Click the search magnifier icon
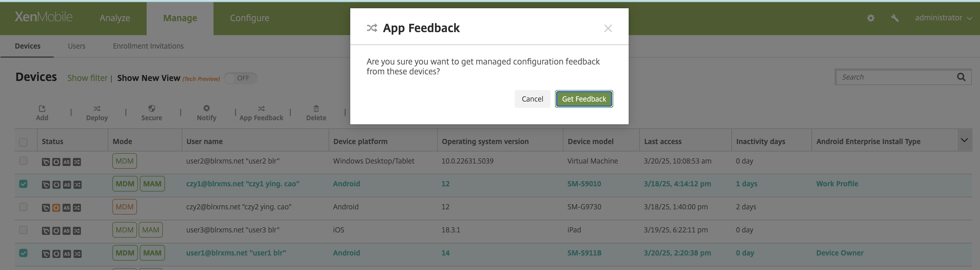This screenshot has height=270, width=980. [x=961, y=77]
